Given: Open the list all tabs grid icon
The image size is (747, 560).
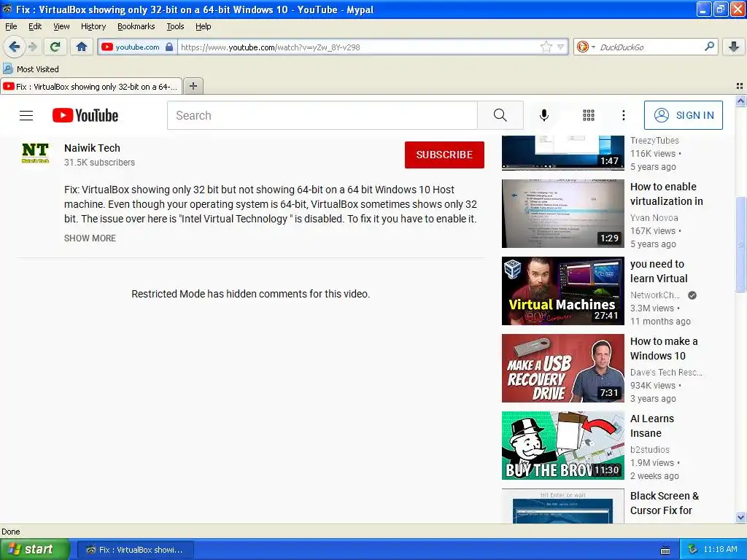Looking at the screenshot, I should pos(740,86).
